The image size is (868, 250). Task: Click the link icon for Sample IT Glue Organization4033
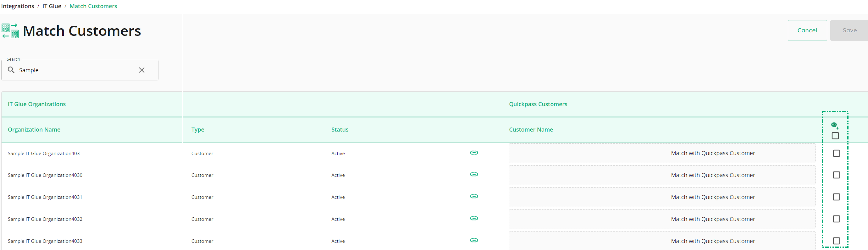pos(474,240)
